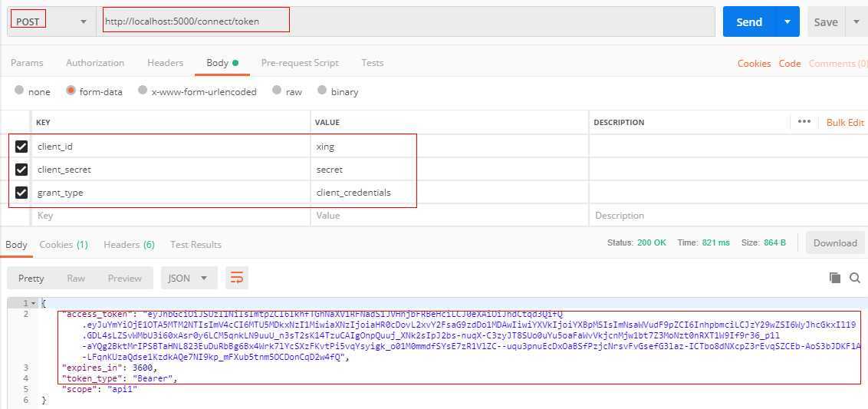This screenshot has width=868, height=409.
Task: Select the VALUE column header
Action: [x=327, y=123]
